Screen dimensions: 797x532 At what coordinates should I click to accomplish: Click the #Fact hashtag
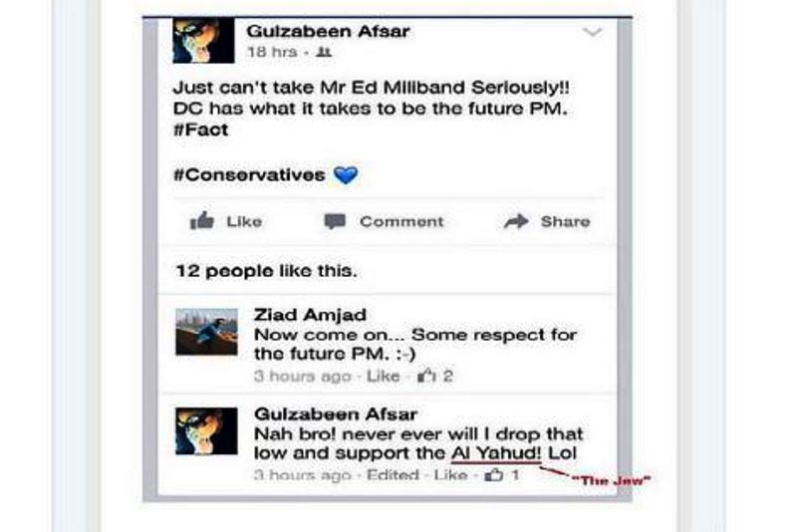point(201,130)
